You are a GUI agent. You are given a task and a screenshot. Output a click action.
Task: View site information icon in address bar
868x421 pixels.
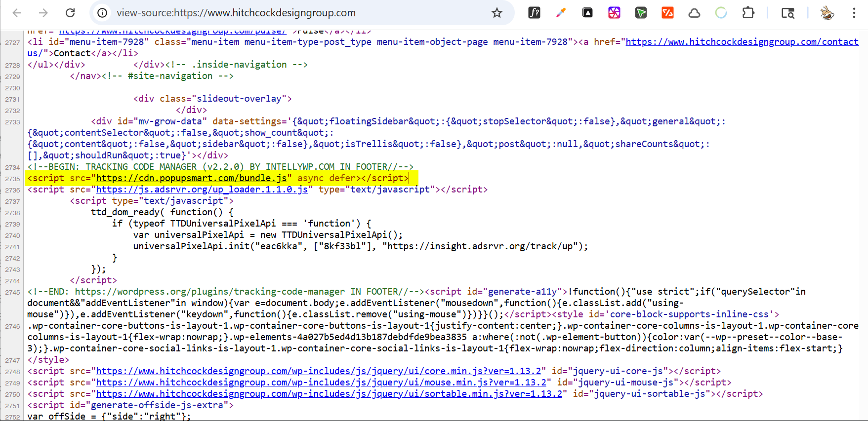(102, 13)
